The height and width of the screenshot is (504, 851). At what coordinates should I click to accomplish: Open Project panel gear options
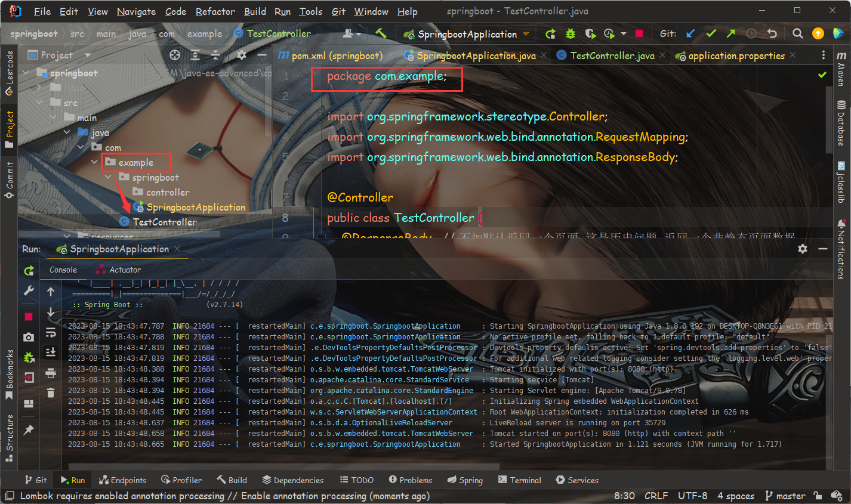point(242,55)
